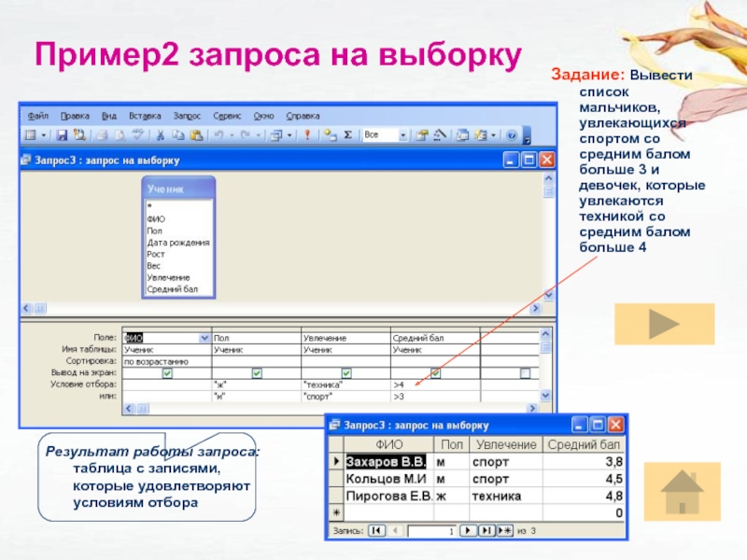The image size is (747, 560).
Task: Click the New Object icon
Action: point(481,135)
